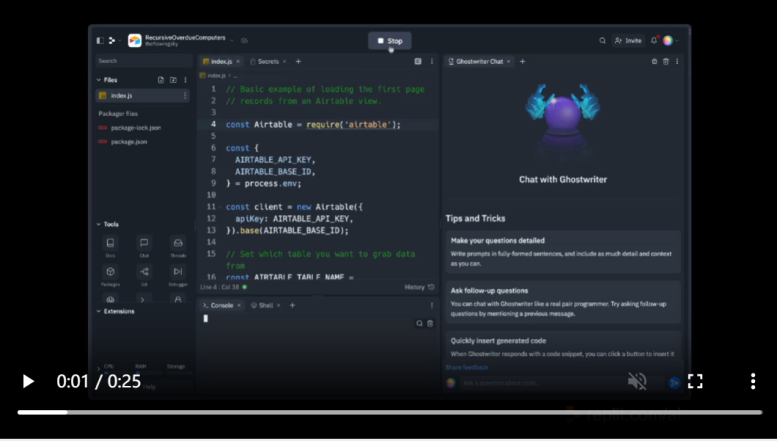
Task: Search inside the console output
Action: pyautogui.click(x=419, y=324)
